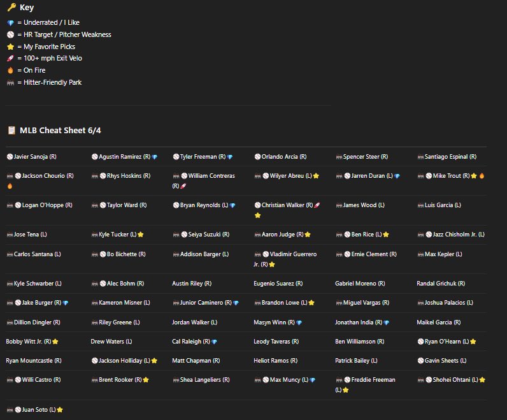Click the diamond icon after Tyler Freeman

[x=230, y=157]
